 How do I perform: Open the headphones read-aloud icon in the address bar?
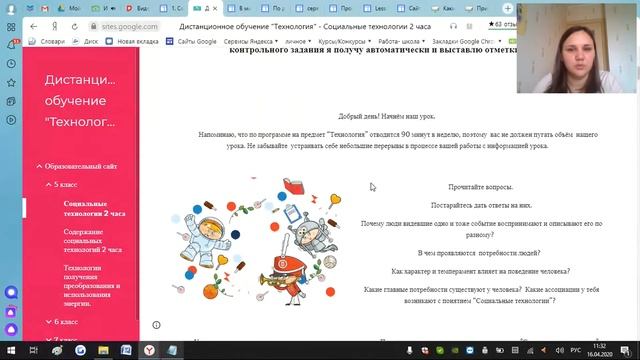[453, 26]
